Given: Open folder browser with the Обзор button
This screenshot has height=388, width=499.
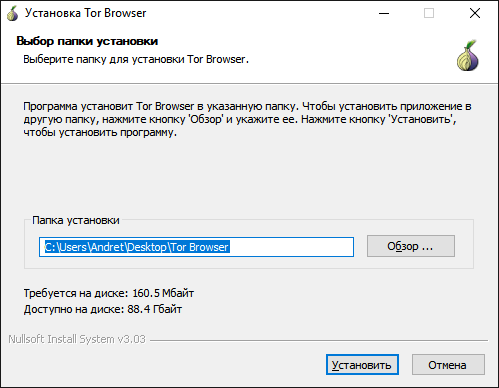Looking at the screenshot, I should [411, 246].
